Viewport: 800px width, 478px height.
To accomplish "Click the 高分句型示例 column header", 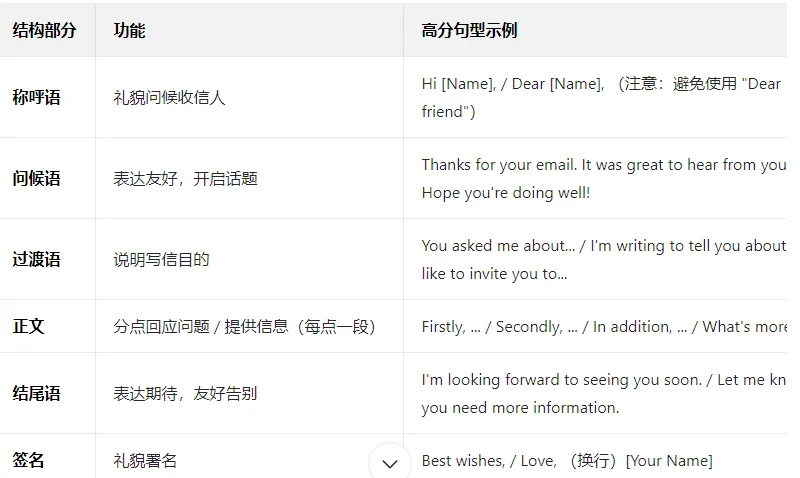I will [469, 31].
